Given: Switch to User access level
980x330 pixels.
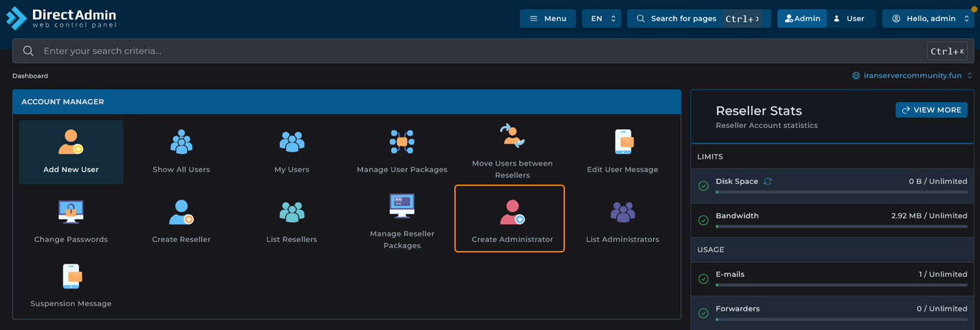Looking at the screenshot, I should click(850, 19).
